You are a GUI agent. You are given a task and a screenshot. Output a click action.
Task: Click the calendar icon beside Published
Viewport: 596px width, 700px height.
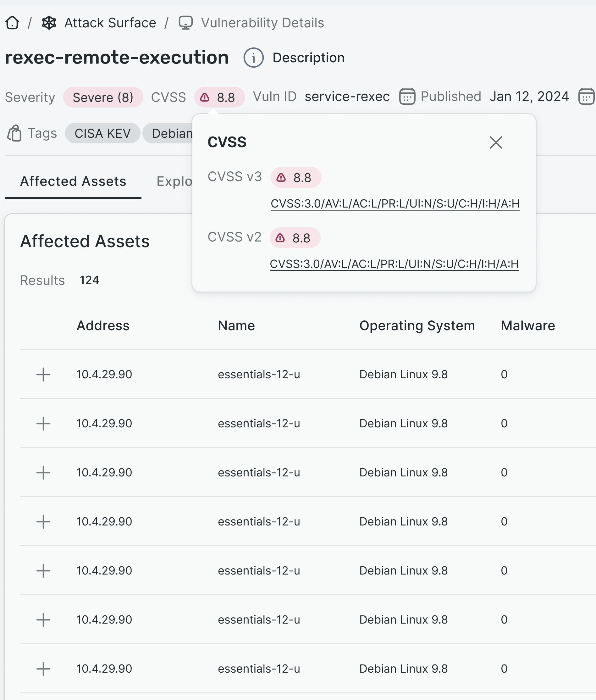(407, 97)
